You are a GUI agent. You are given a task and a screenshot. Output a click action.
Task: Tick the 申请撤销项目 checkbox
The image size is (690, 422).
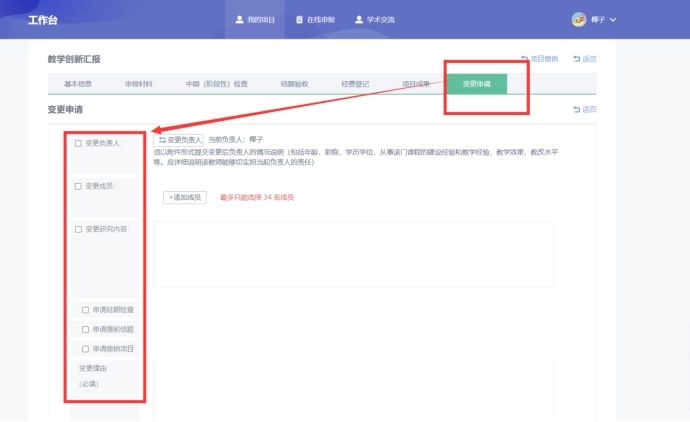(86, 349)
